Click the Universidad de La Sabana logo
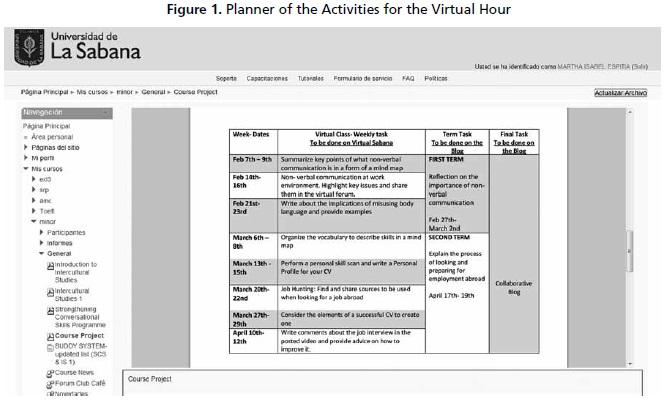The height and width of the screenshot is (406, 668). click(80, 47)
